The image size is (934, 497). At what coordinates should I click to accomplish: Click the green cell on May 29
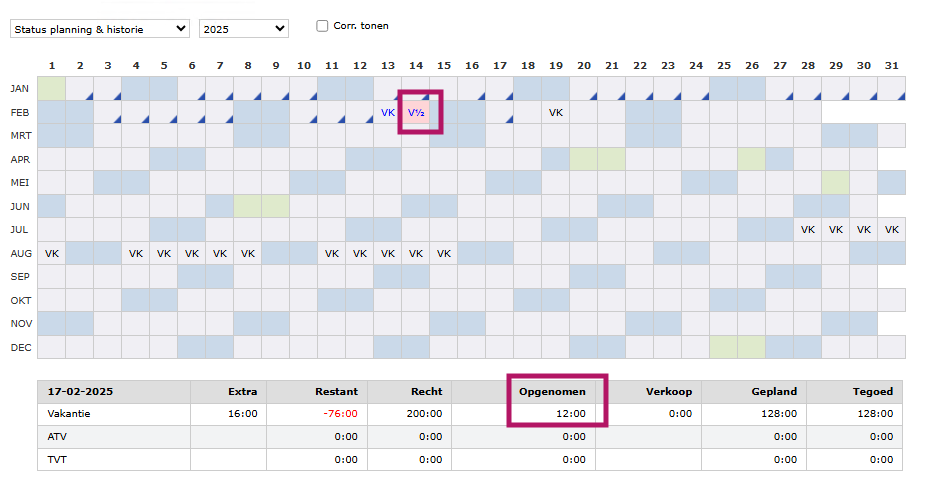pos(835,182)
